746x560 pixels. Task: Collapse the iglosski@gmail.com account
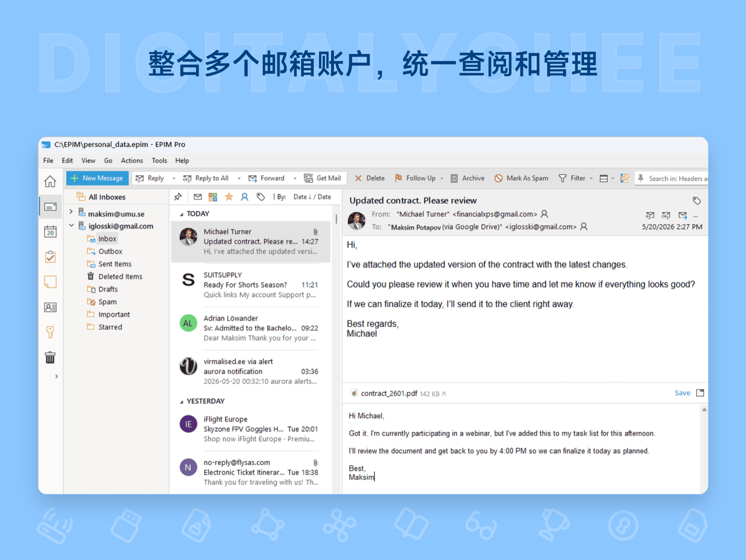coord(71,225)
